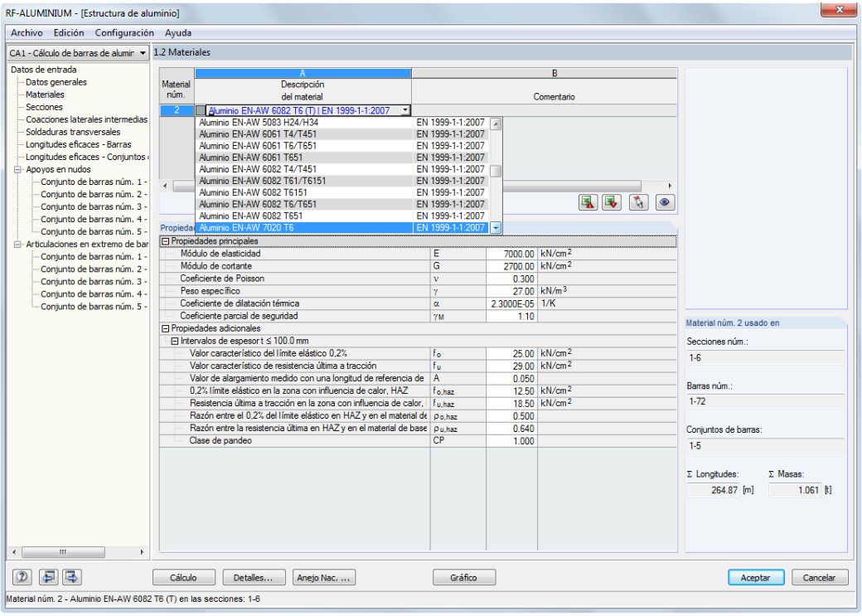Click the material description combo box arrow
This screenshot has width=862, height=616.
[405, 110]
